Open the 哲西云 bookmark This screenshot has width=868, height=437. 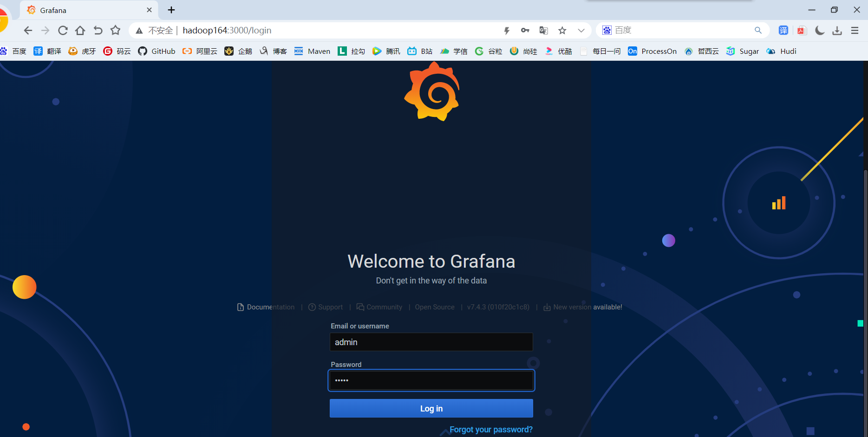click(701, 51)
